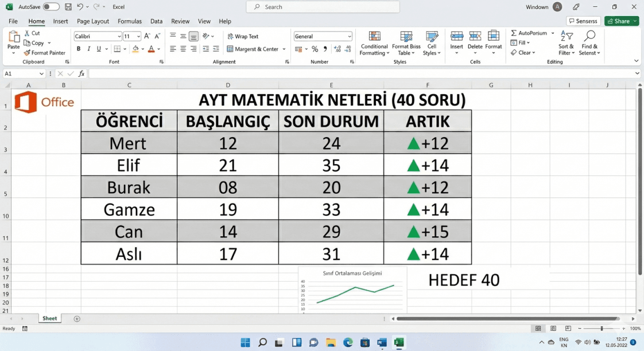
Task: Open the Cell Styles gallery dropdown
Action: 432,44
